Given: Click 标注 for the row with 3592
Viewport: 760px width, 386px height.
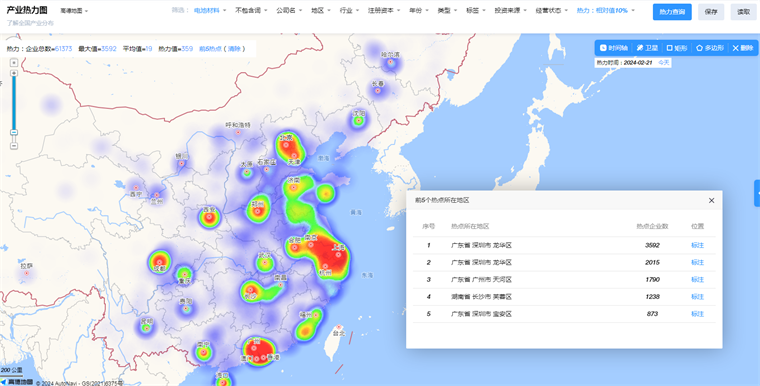Looking at the screenshot, I should pyautogui.click(x=697, y=245).
